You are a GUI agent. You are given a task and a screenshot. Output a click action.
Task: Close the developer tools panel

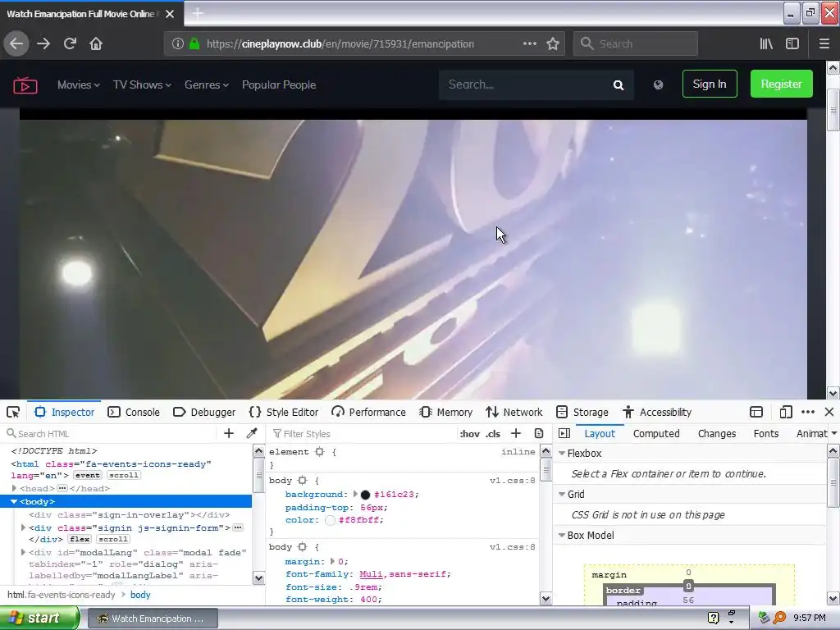coord(829,412)
